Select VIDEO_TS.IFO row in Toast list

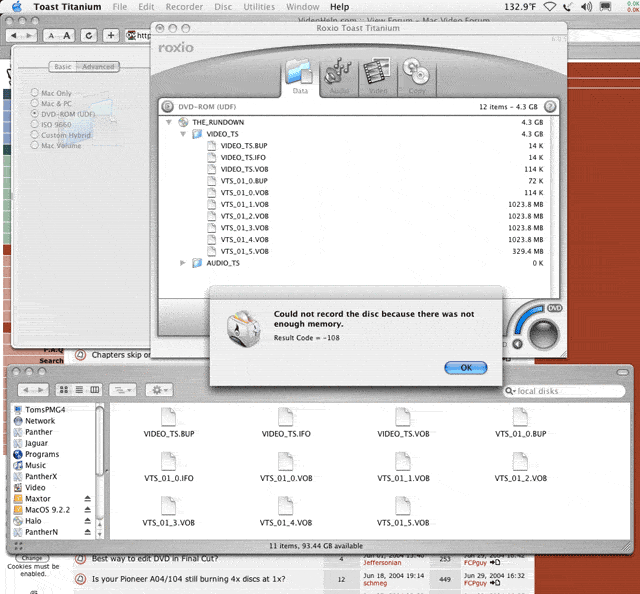tap(355, 158)
